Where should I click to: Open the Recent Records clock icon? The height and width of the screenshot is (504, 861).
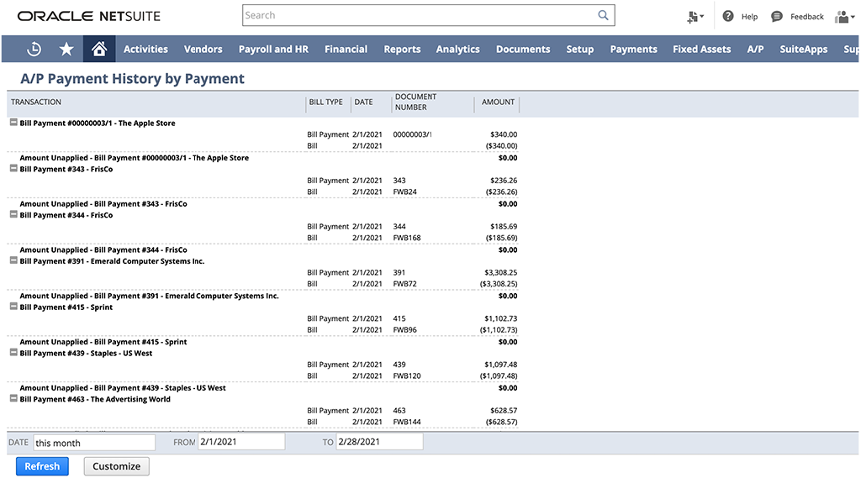coord(33,49)
